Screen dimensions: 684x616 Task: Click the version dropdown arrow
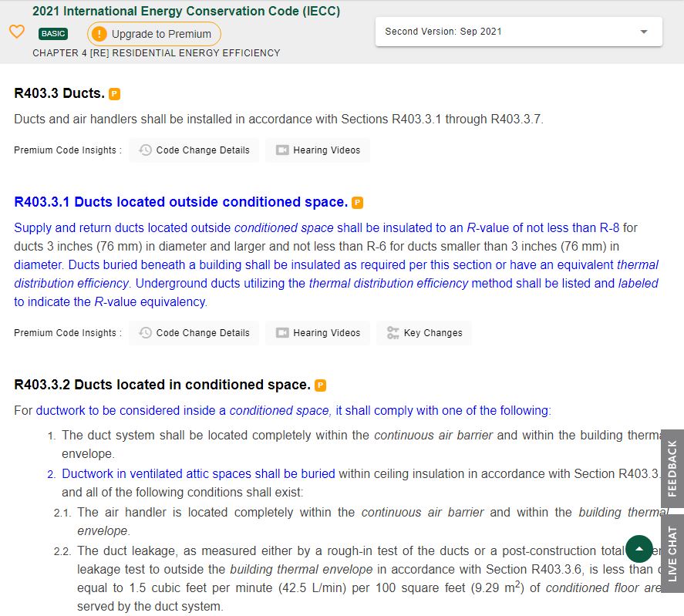coord(644,32)
